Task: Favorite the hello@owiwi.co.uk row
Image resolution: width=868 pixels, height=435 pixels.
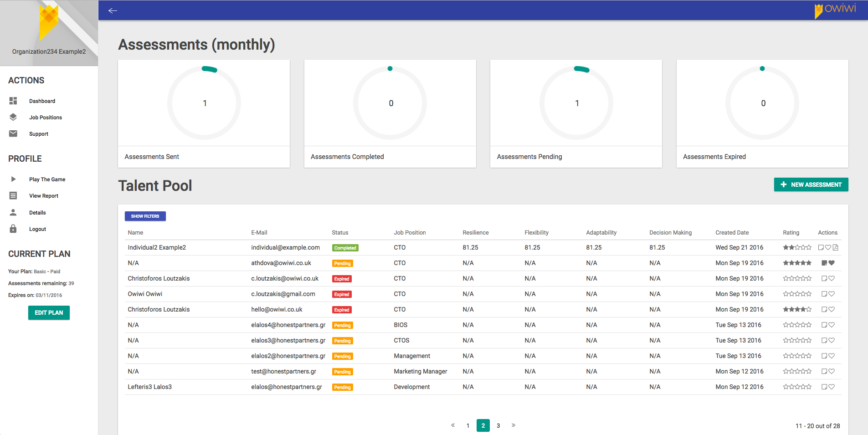Action: click(x=832, y=309)
